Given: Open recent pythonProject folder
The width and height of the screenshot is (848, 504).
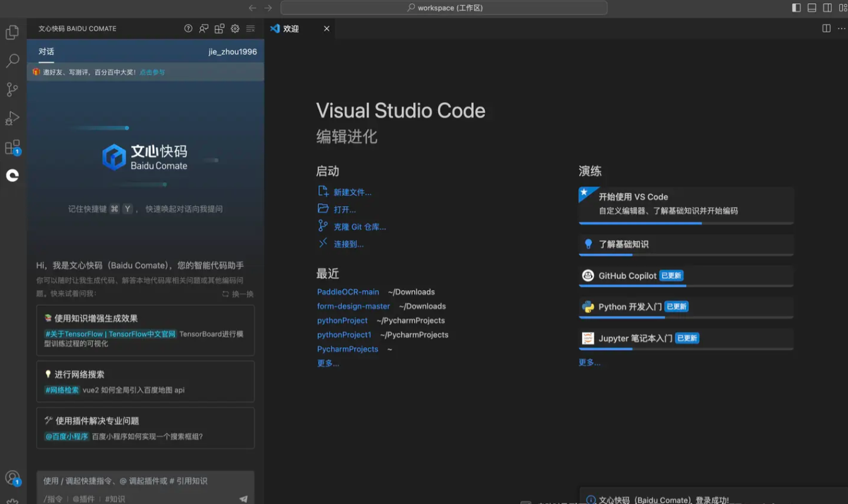Looking at the screenshot, I should pos(342,320).
